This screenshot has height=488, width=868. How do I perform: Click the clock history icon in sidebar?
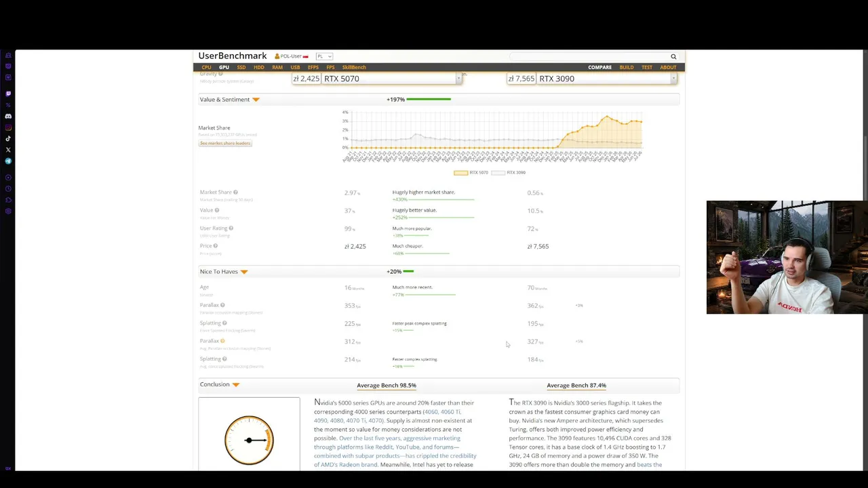[8, 188]
